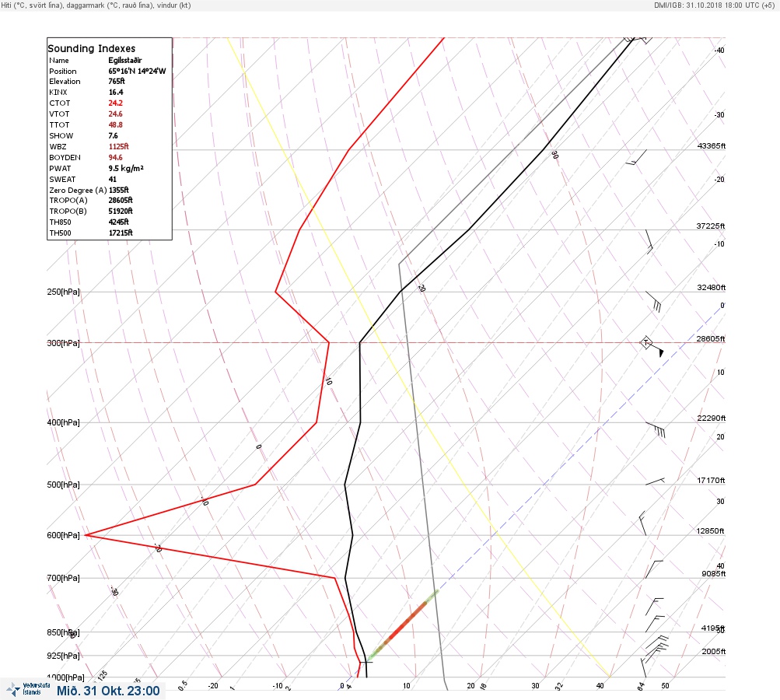Viewport: 780px width, 700px height.
Task: Click the TTOT value 48.8
Action: click(115, 125)
